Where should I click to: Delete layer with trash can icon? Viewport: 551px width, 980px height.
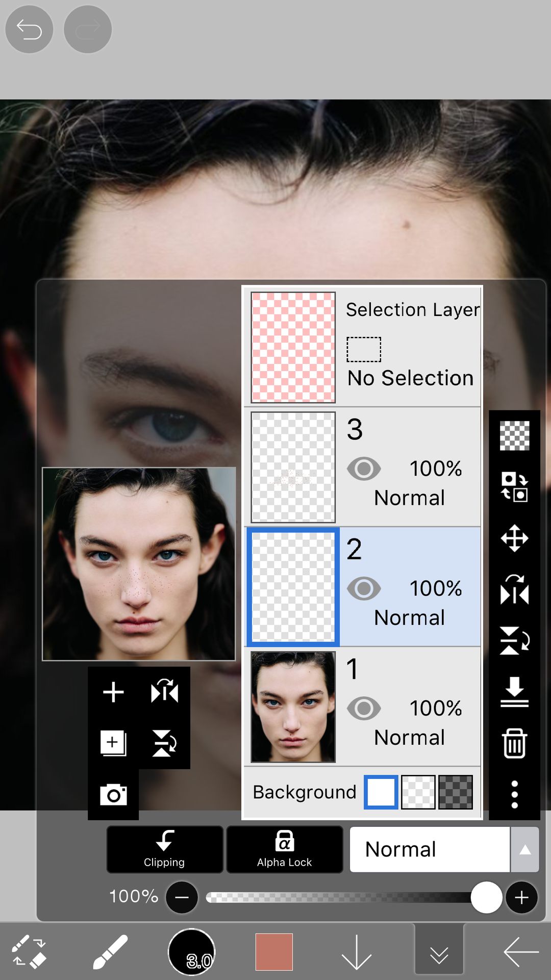pyautogui.click(x=514, y=743)
